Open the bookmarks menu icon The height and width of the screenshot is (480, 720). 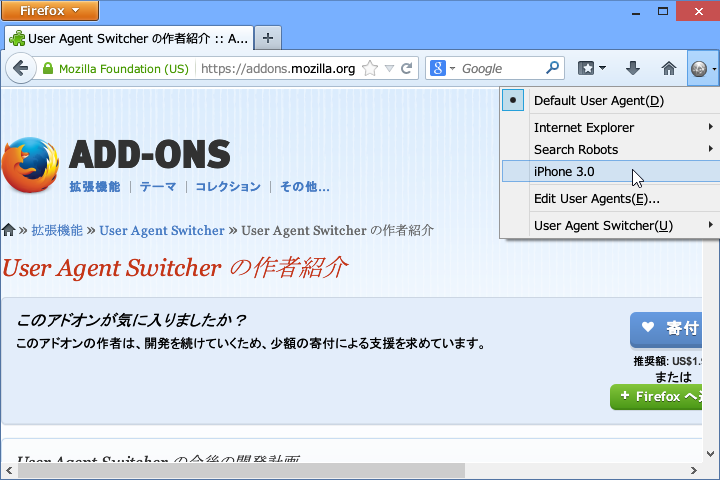(591, 68)
